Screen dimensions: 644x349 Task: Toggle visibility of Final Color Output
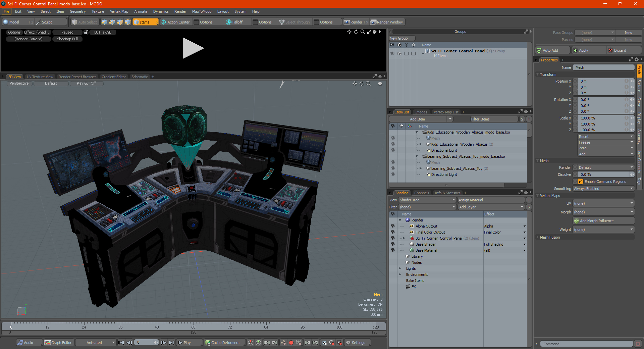[392, 232]
